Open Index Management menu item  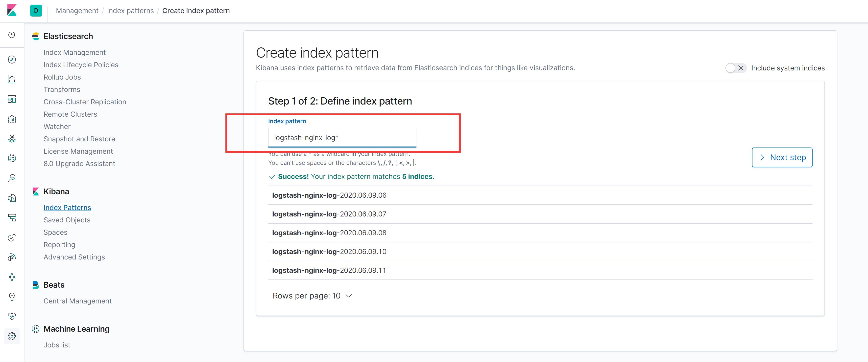click(x=74, y=52)
